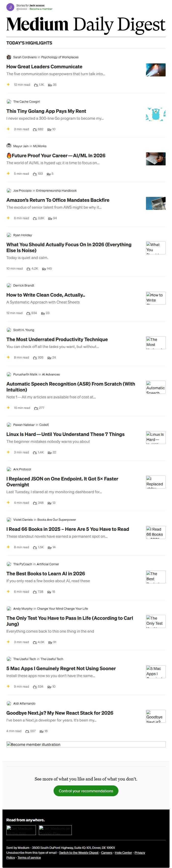Click Sarah Cordivano's author avatar

point(9,57)
